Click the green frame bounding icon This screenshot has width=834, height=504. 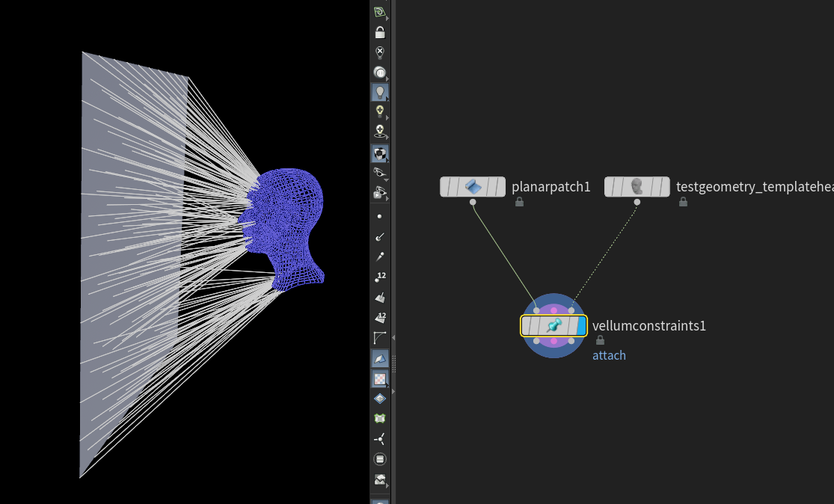click(380, 419)
